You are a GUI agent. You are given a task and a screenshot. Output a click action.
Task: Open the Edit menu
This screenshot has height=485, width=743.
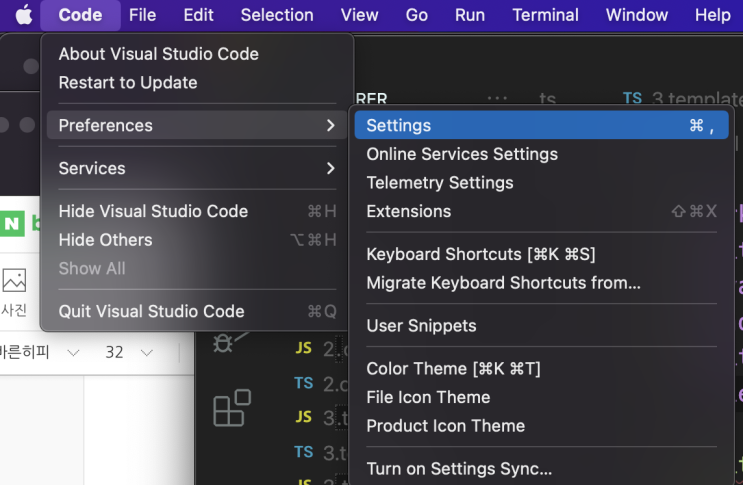(x=199, y=15)
